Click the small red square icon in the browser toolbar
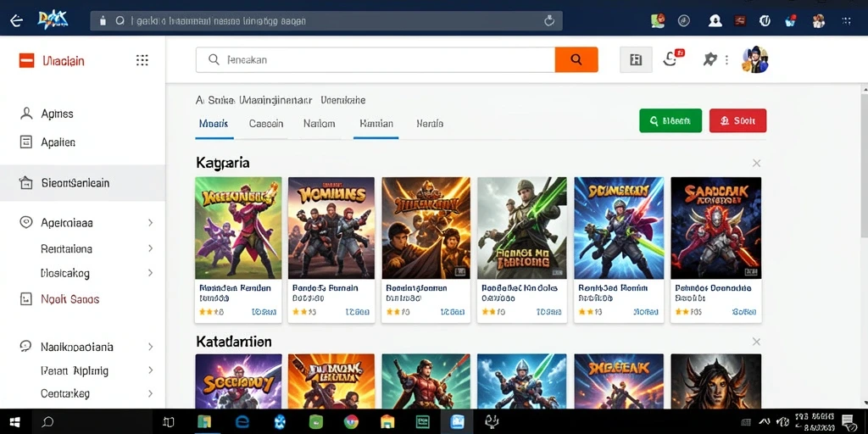This screenshot has height=434, width=868. point(739,21)
